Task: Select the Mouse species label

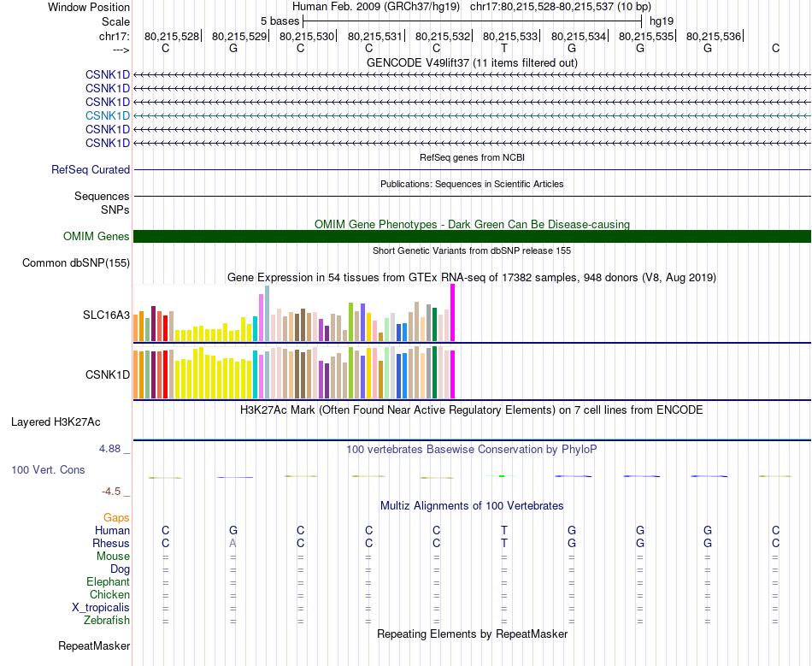Action: pyautogui.click(x=113, y=557)
